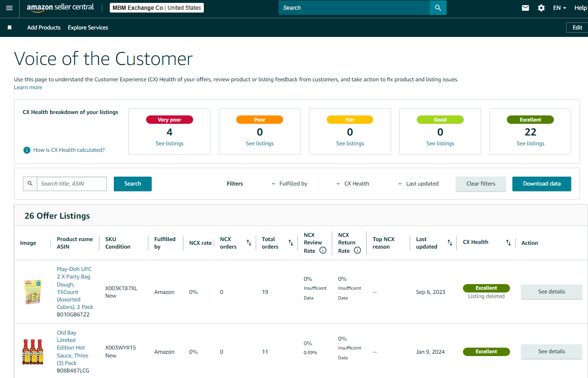Viewport: 588px width, 378px height.
Task: Open Add Products menu item
Action: [x=44, y=28]
